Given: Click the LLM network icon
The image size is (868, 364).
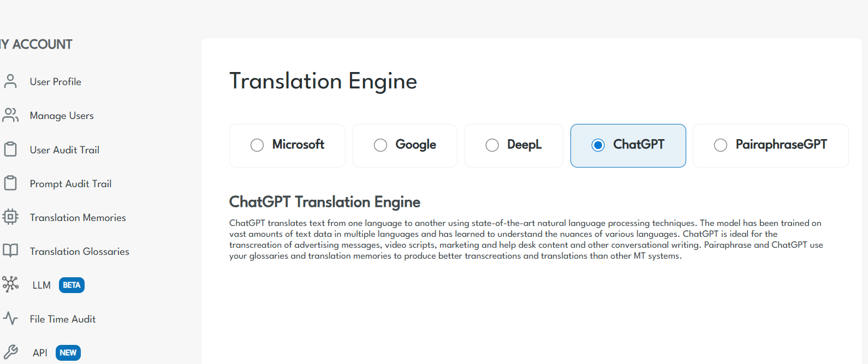Looking at the screenshot, I should pos(10,284).
